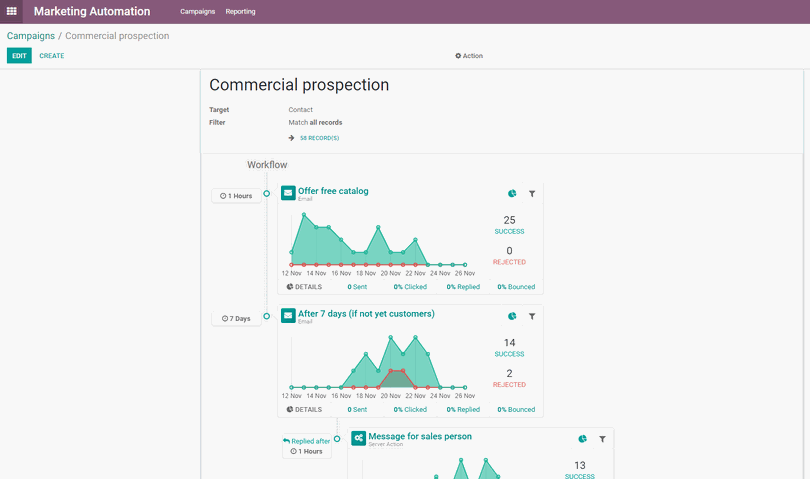
Task: Click filter icon on After 7 days activity
Action: click(x=532, y=316)
